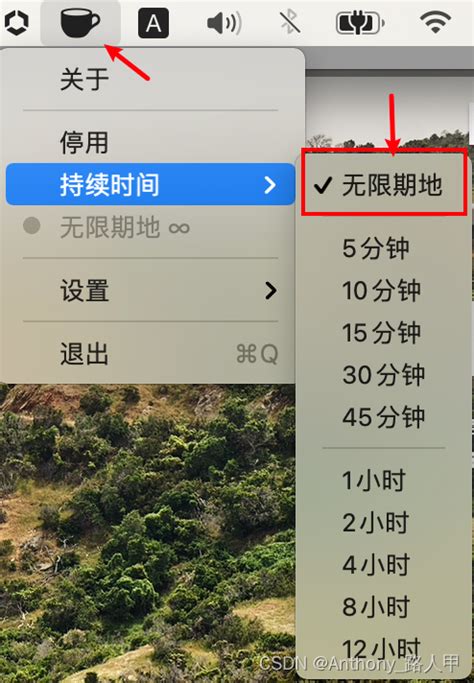Select 停用 in the menu

[150, 142]
